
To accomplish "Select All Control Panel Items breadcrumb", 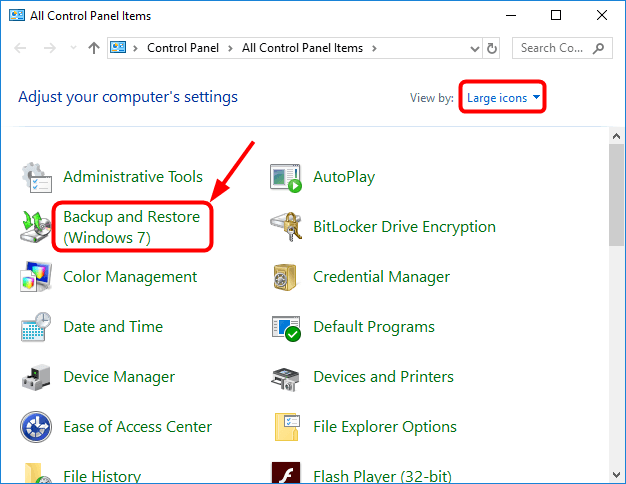I will click(x=302, y=48).
